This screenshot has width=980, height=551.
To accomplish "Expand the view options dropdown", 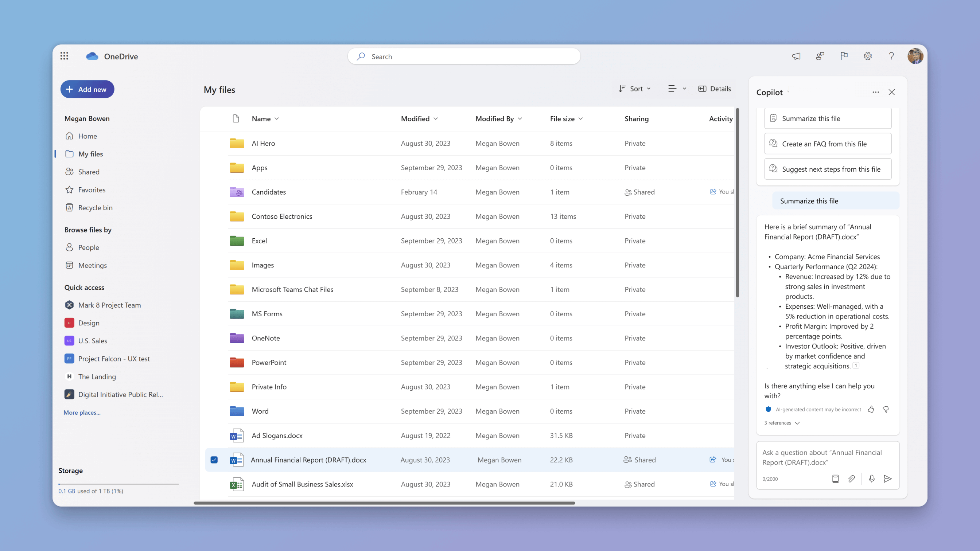I will coord(675,88).
